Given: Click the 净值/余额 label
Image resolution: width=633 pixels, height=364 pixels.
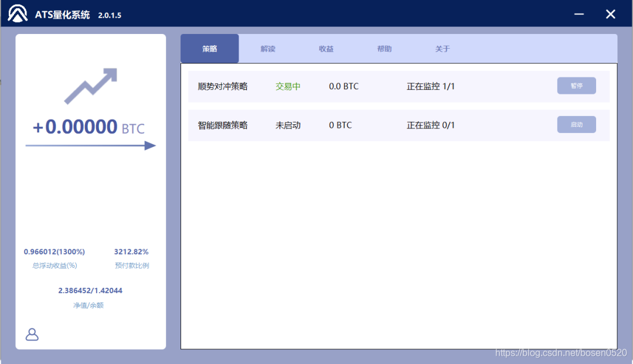Looking at the screenshot, I should 87,305.
